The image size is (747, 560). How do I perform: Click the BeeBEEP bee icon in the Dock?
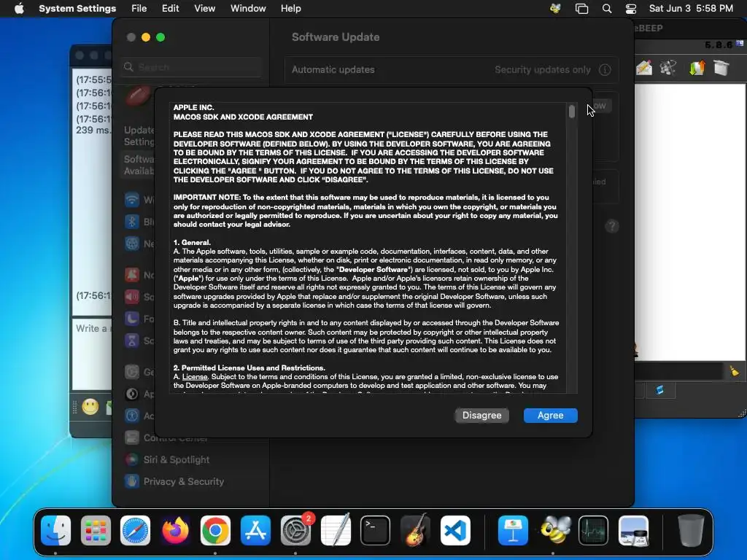point(554,530)
